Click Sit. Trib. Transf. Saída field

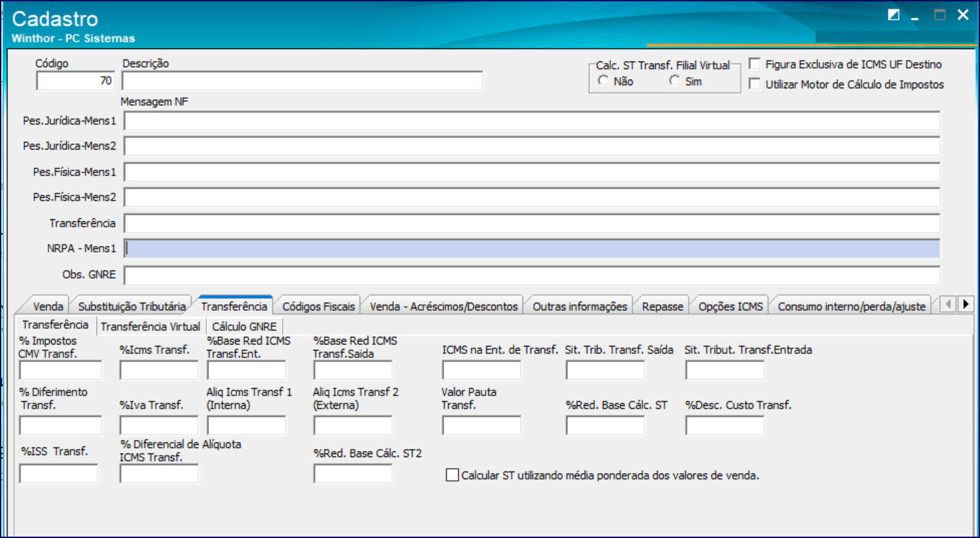coord(606,370)
